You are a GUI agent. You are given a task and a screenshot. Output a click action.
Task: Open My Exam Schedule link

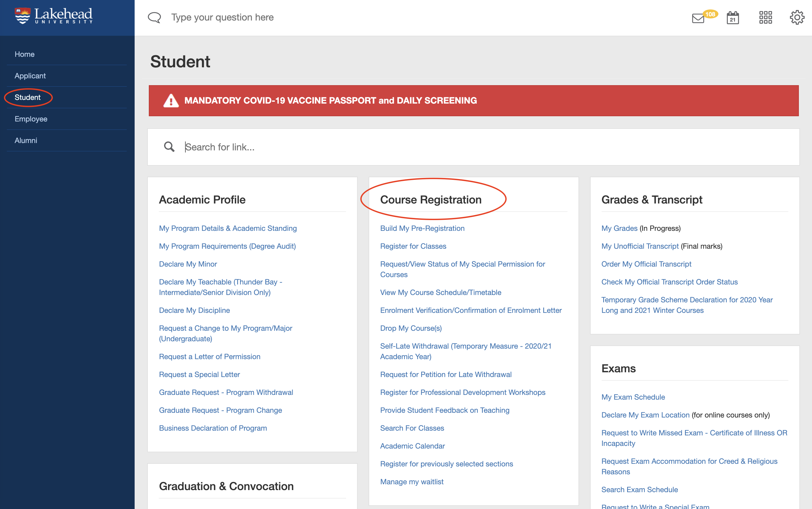click(x=633, y=397)
